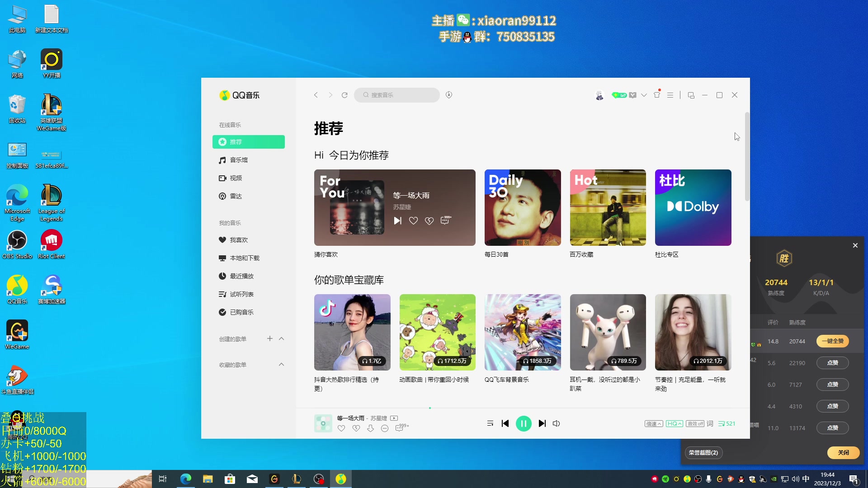
Task: Select 推荐 in the sidebar
Action: (249, 142)
